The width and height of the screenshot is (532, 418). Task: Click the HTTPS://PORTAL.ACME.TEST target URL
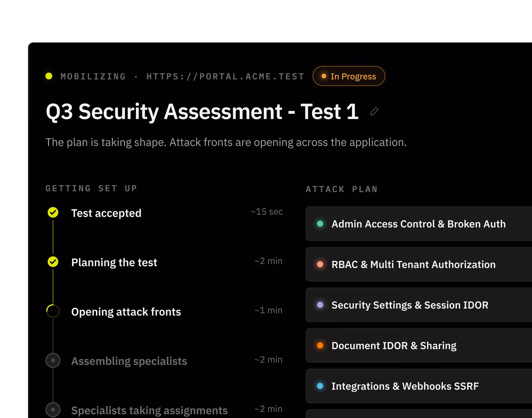225,77
